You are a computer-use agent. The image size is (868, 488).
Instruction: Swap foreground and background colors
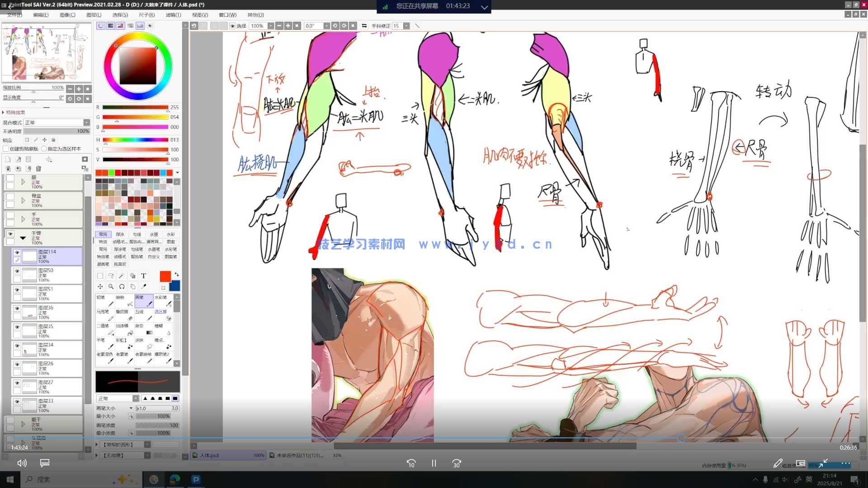[x=177, y=274]
